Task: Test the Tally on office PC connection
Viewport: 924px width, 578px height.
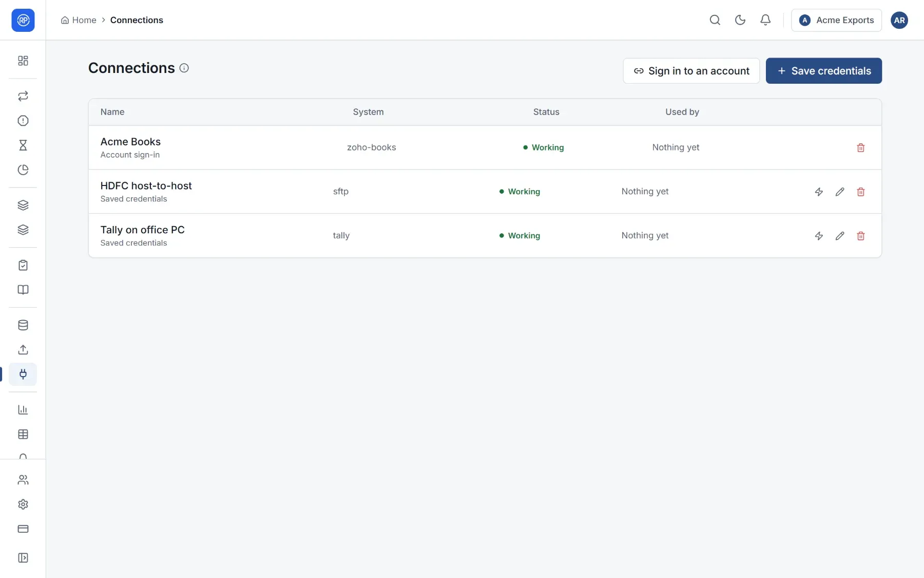Action: pos(819,236)
